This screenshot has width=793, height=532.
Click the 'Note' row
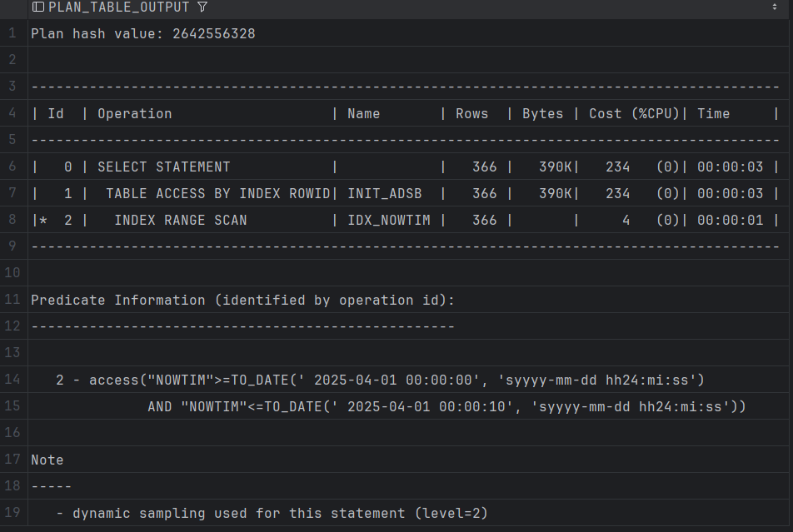click(408, 460)
